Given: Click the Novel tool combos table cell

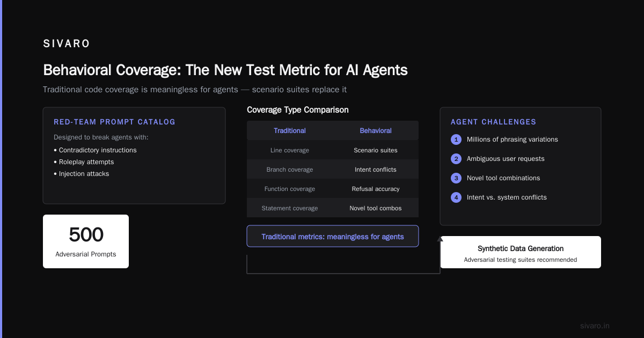Looking at the screenshot, I should (376, 208).
